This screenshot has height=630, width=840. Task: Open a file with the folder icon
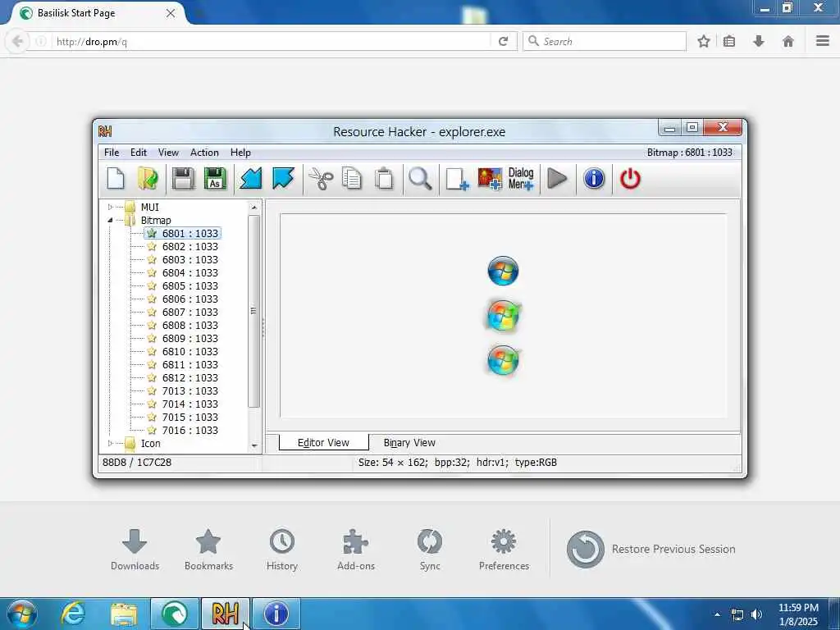[148, 178]
